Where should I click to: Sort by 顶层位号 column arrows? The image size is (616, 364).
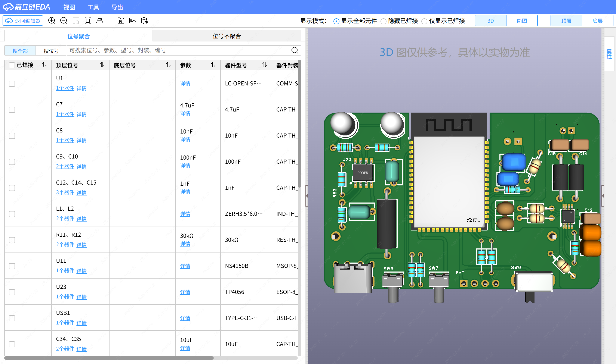102,65
